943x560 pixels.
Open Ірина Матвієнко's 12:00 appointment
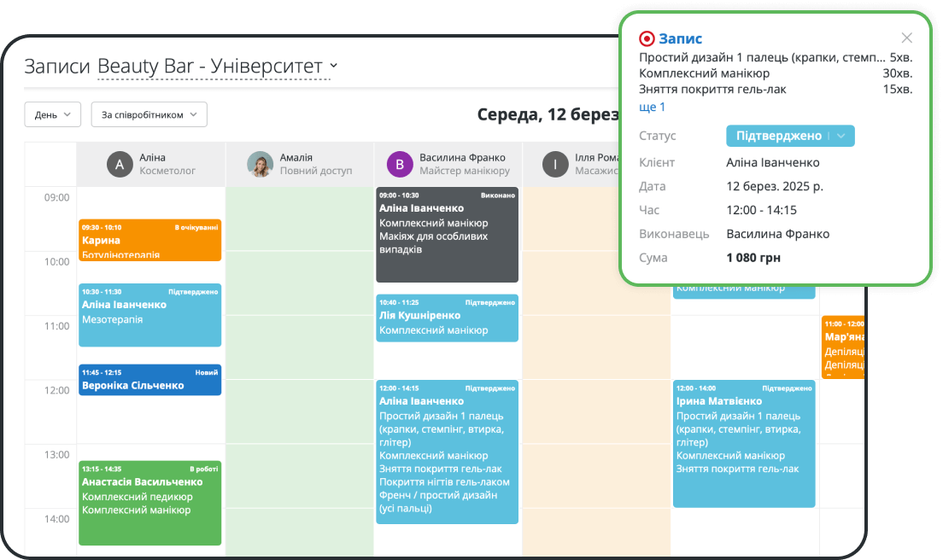pos(744,443)
